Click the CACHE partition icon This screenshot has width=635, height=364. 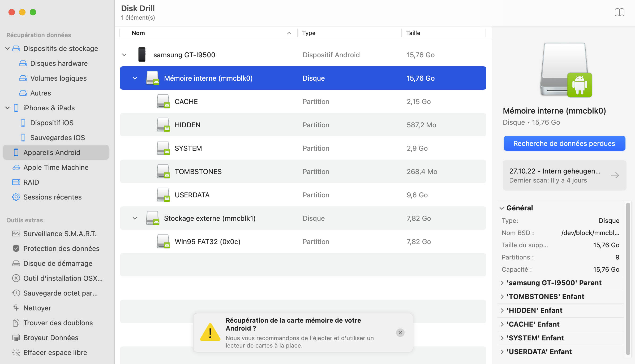(x=163, y=101)
